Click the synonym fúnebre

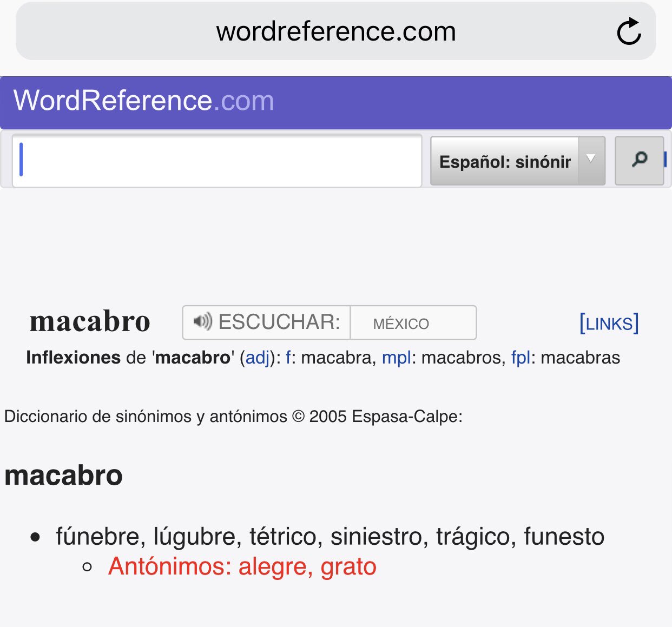(x=97, y=536)
